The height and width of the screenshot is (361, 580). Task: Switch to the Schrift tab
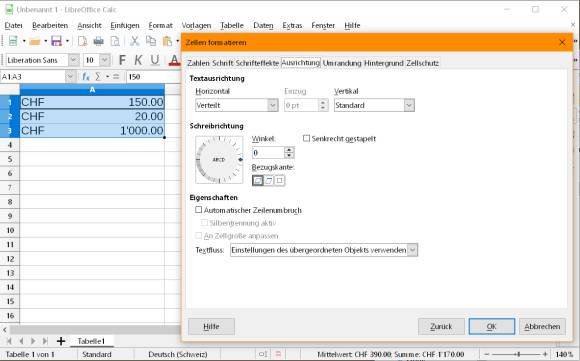[x=222, y=63]
